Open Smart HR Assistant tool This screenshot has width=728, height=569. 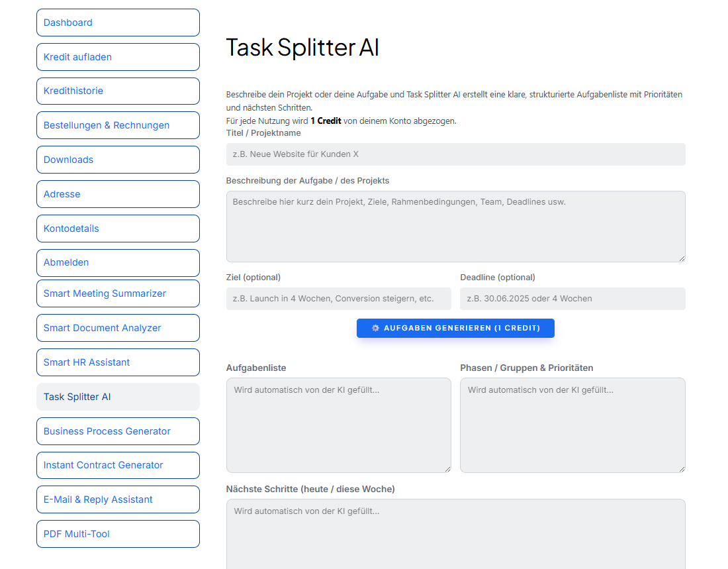coord(118,362)
